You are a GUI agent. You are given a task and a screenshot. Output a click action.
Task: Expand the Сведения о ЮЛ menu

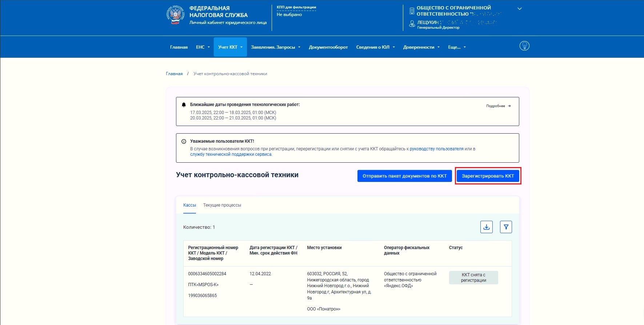coord(375,47)
